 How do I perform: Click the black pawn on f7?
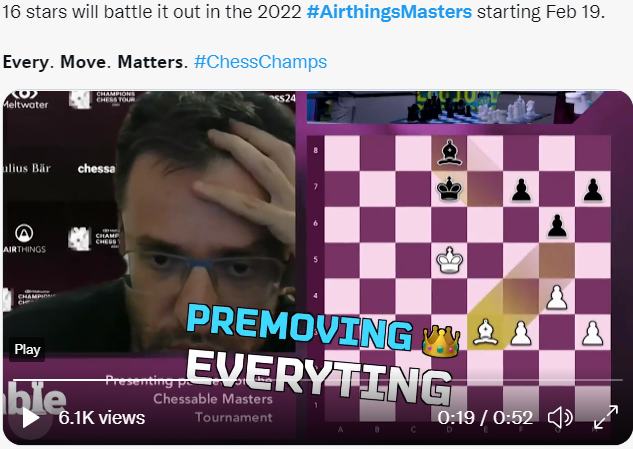(x=521, y=190)
